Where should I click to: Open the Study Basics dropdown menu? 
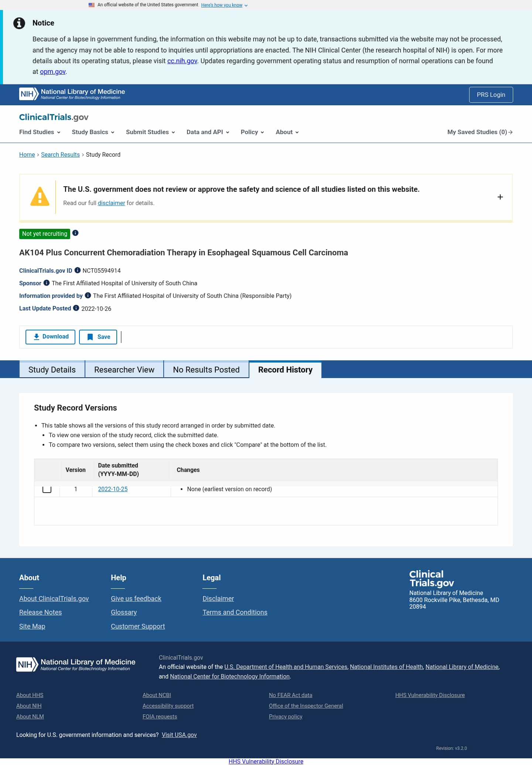(93, 132)
